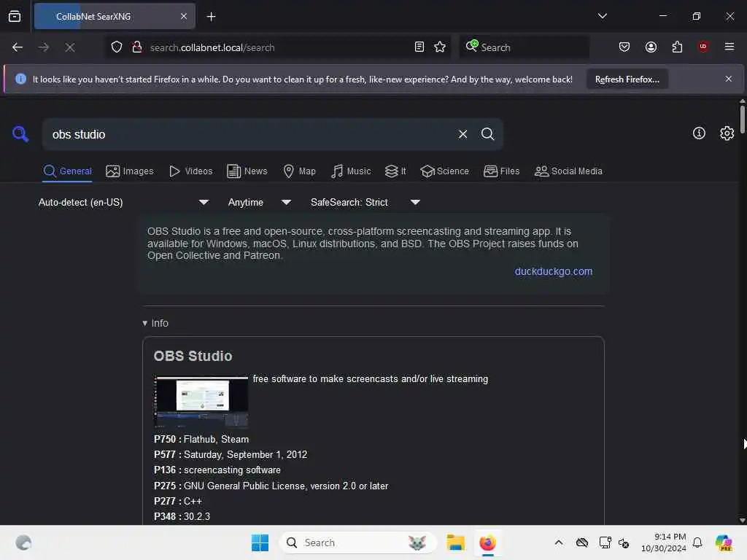This screenshot has width=747, height=560.
Task: Open the taskbar clock showing 9:14 PM
Action: 664,542
